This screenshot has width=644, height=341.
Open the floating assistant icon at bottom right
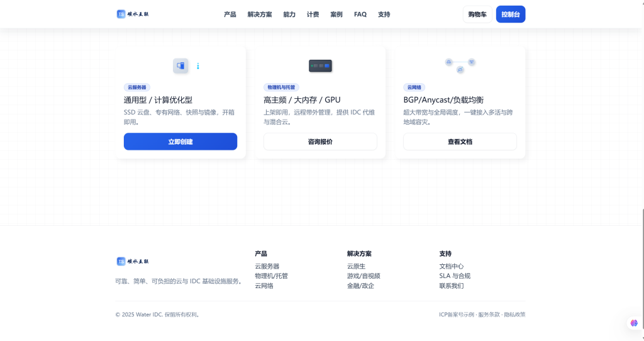pyautogui.click(x=634, y=323)
